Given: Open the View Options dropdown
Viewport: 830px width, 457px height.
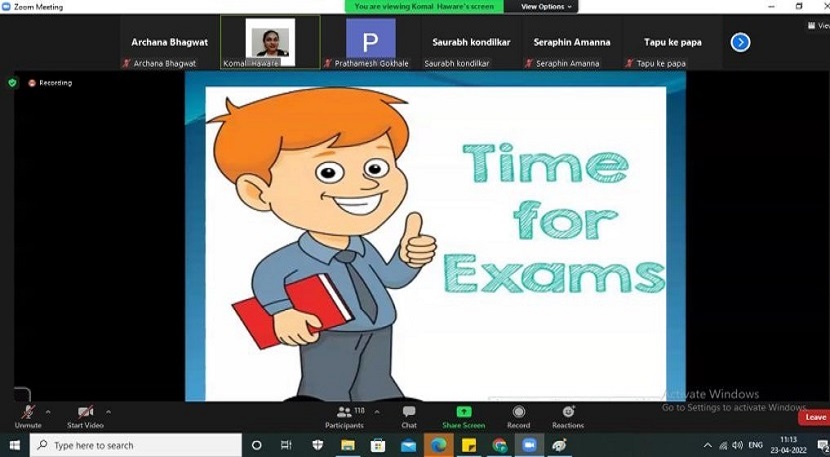Looking at the screenshot, I should pyautogui.click(x=546, y=7).
